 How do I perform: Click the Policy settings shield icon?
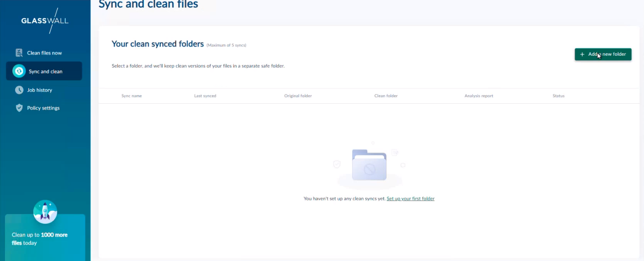pyautogui.click(x=19, y=108)
